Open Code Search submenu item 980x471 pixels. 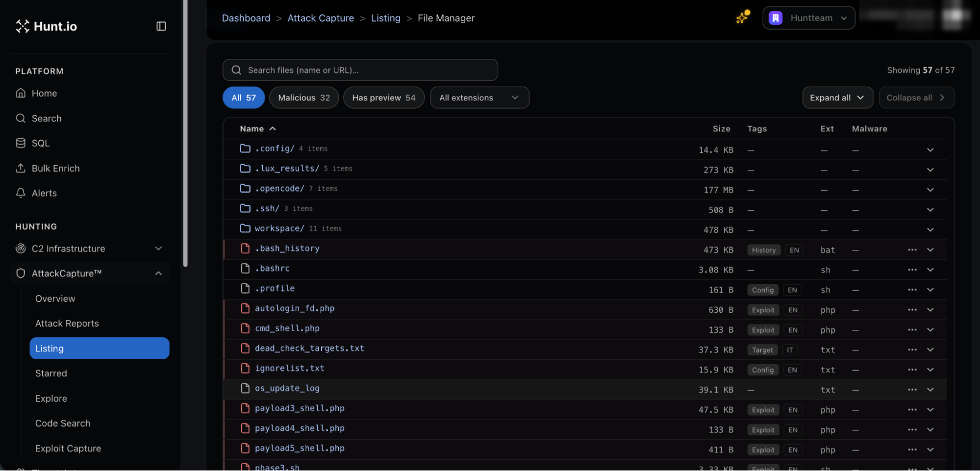pos(63,423)
